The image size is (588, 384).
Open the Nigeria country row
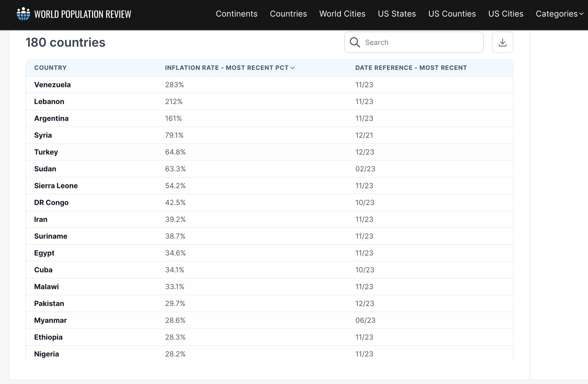pyautogui.click(x=47, y=354)
